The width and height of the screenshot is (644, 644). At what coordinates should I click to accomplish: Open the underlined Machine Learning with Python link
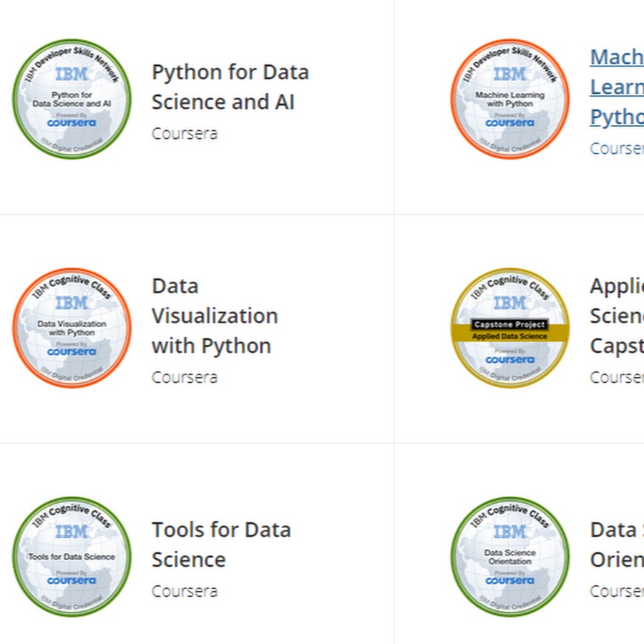click(x=616, y=87)
